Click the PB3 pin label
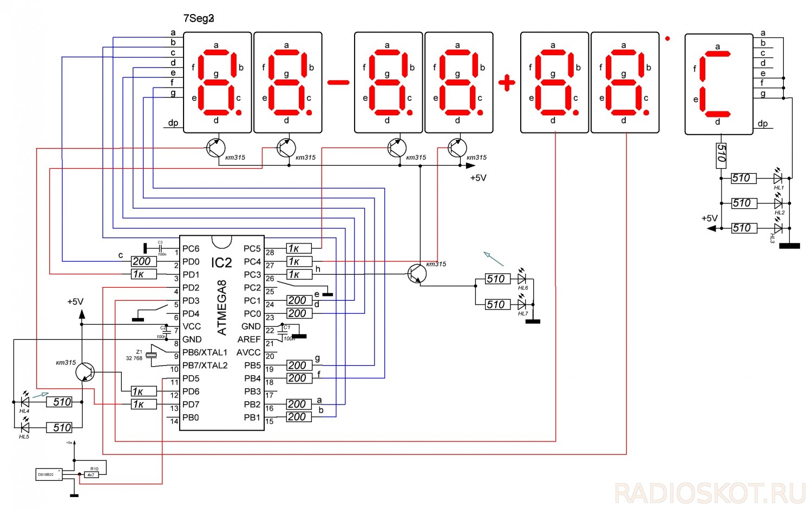Viewport: 812px width, 509px height. 252,391
